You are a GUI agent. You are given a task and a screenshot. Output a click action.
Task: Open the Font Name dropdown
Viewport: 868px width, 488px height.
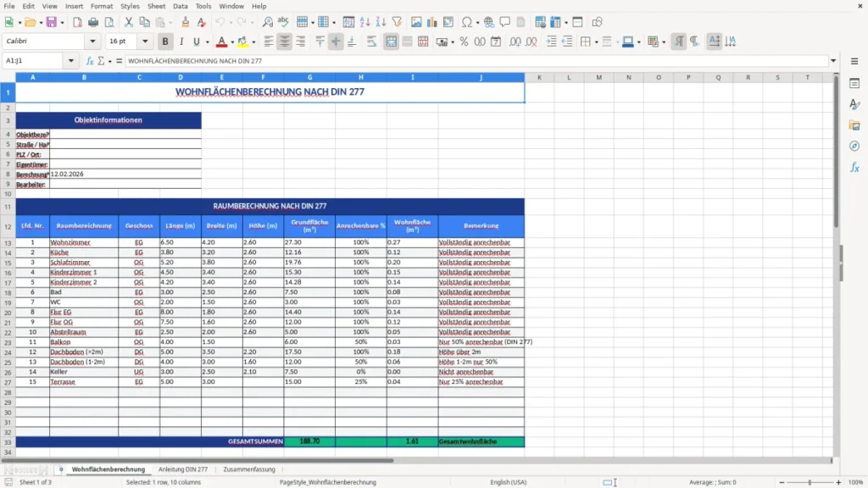coord(92,42)
